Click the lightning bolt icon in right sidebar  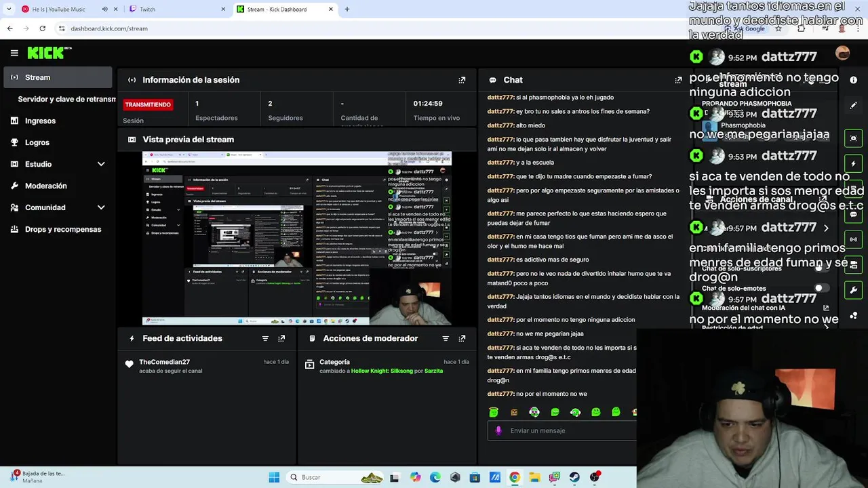point(853,163)
